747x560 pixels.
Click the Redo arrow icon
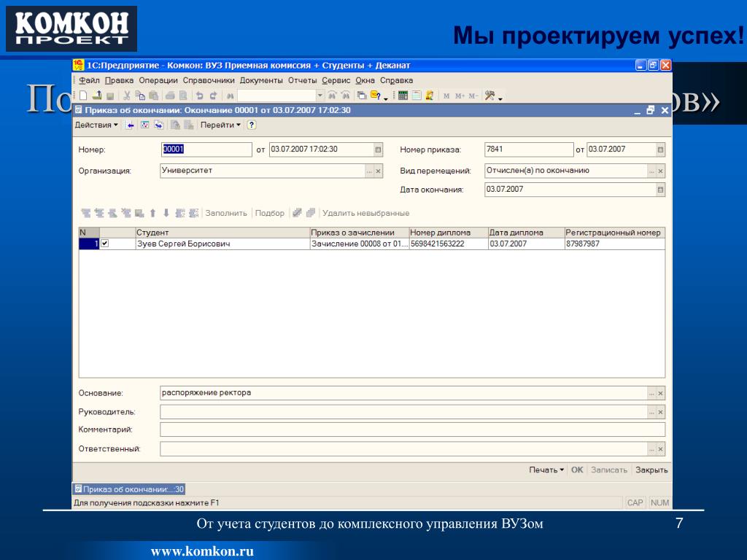(x=214, y=96)
